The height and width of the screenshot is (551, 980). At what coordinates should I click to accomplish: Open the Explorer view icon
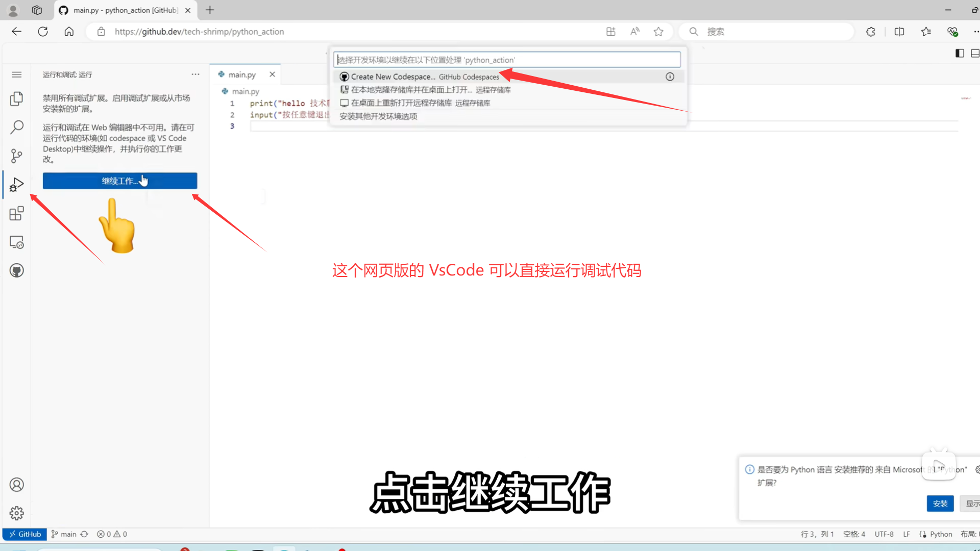click(x=16, y=98)
